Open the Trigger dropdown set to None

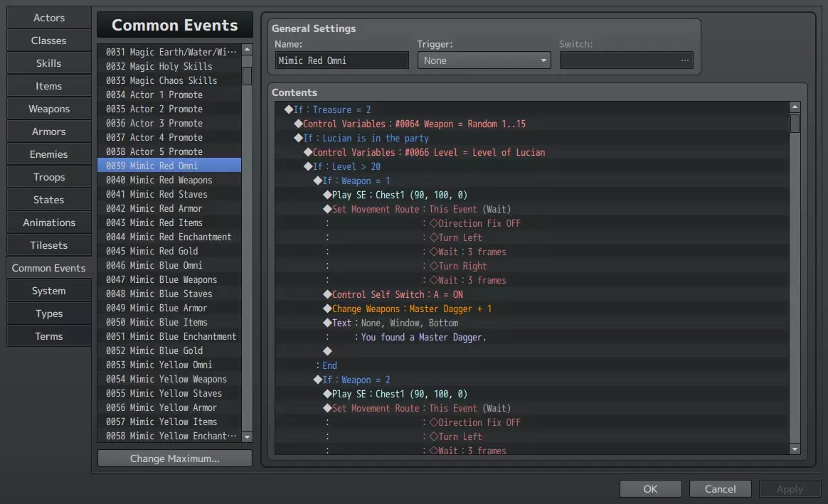[484, 60]
